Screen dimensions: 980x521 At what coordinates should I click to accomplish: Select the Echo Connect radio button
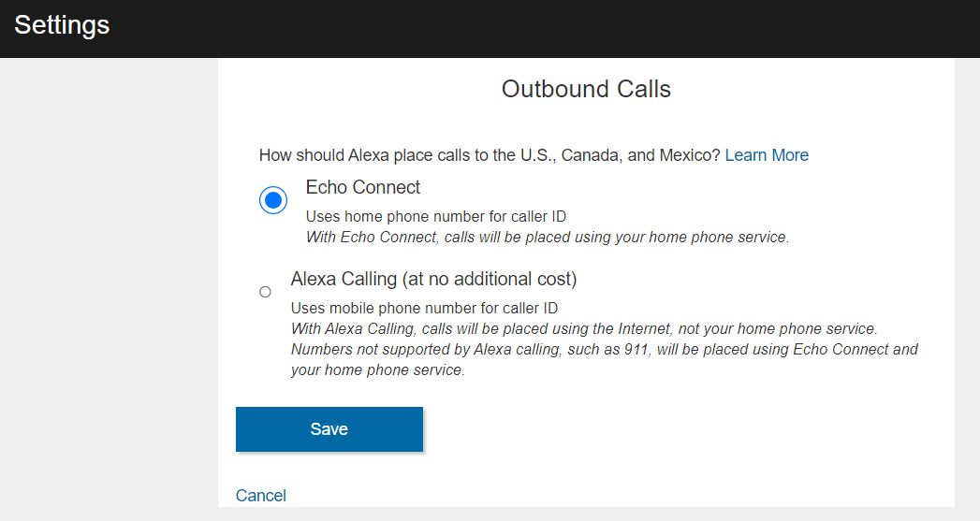click(273, 200)
